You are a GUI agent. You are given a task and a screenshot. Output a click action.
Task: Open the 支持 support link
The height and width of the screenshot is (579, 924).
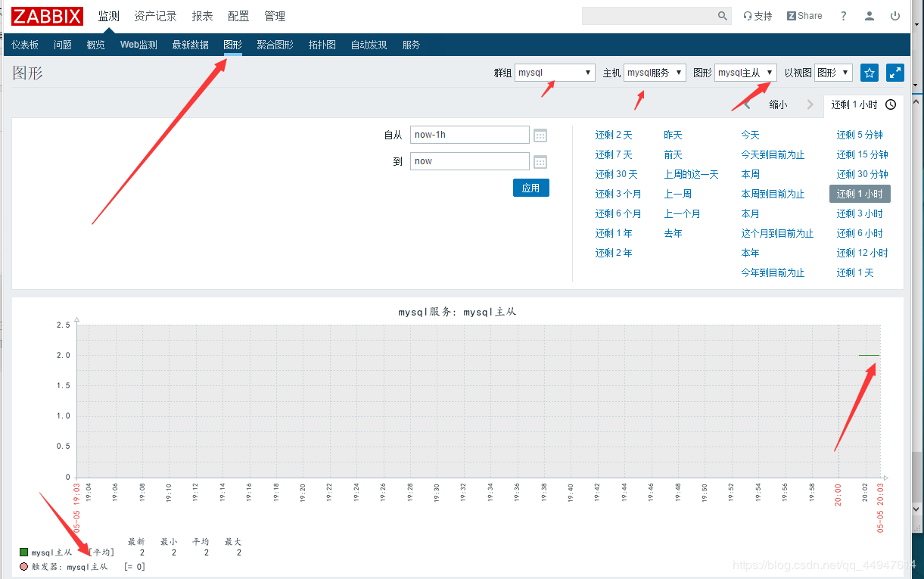click(758, 16)
